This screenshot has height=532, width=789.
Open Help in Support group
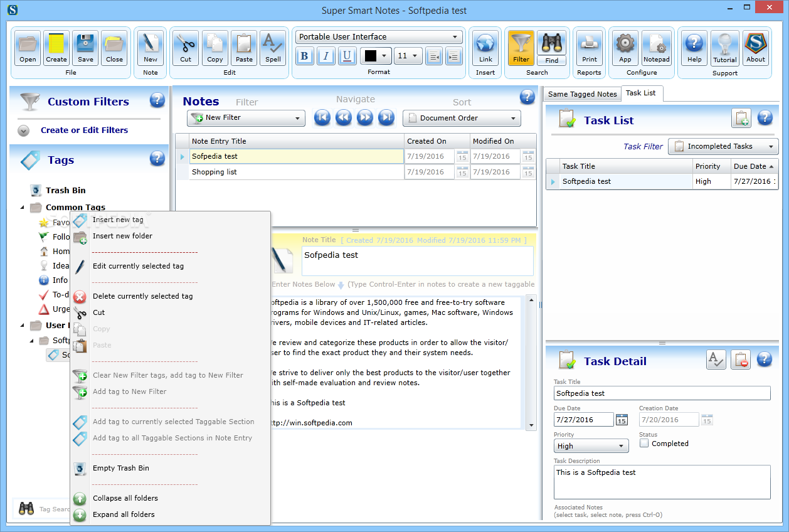(x=694, y=48)
